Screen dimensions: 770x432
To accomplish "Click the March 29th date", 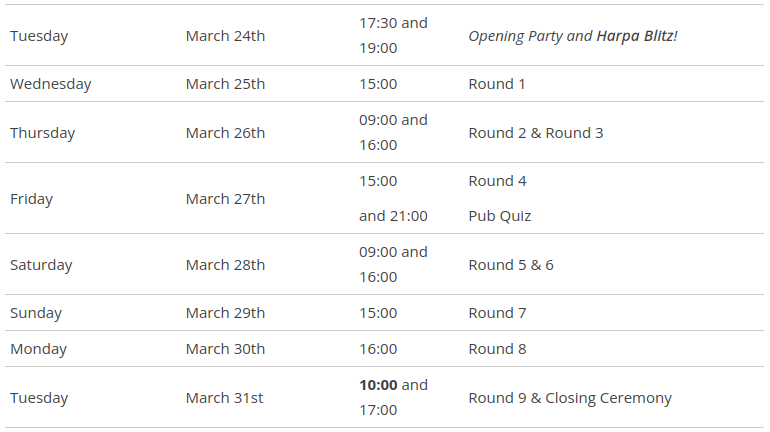I will [x=225, y=313].
